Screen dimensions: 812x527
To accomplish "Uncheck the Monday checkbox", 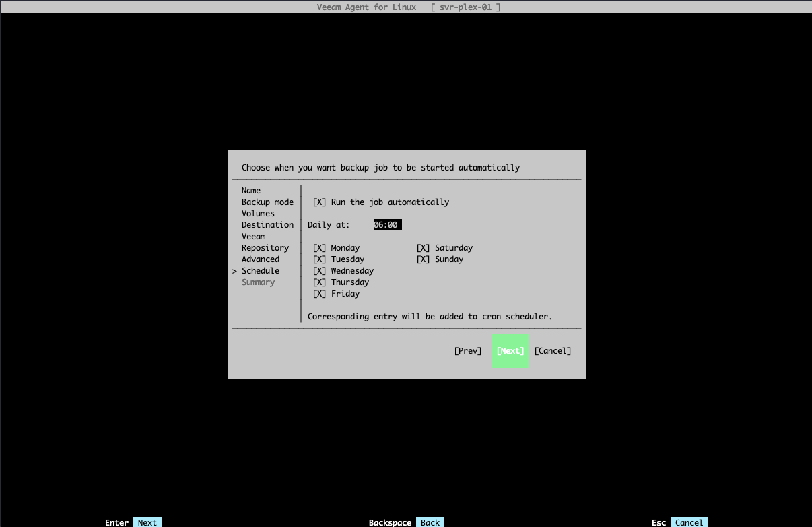I will [320, 248].
